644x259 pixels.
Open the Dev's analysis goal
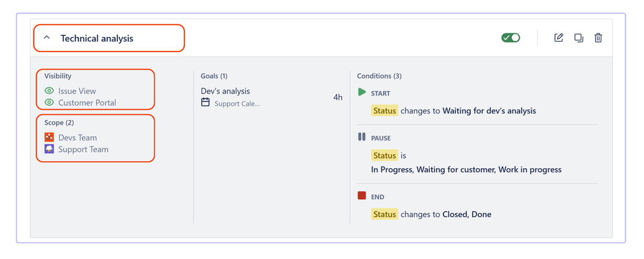point(225,91)
